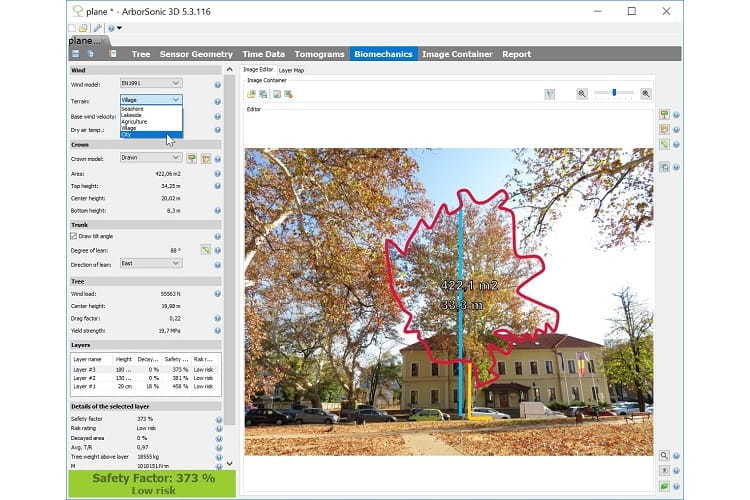This screenshot has width=750, height=500.
Task: Click the filter icon in Image Container toolbar
Action: click(549, 93)
